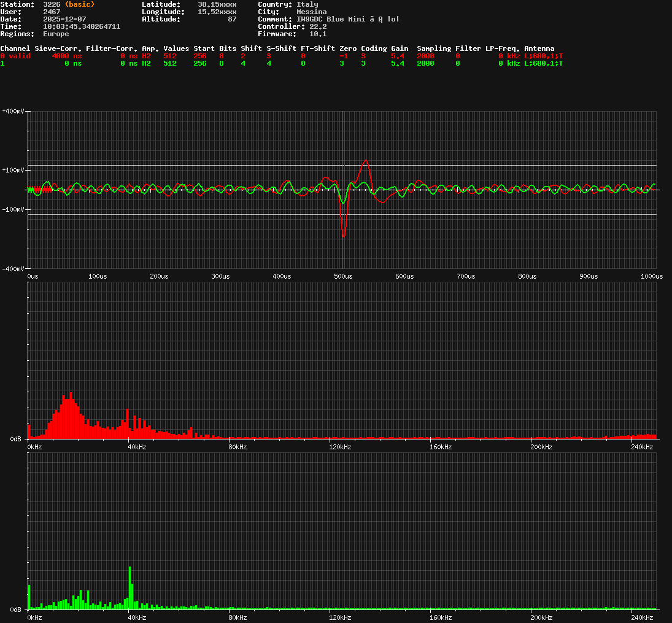Click the orange (basic) label
Viewport: 672px width, 623px height.
click(x=80, y=4)
